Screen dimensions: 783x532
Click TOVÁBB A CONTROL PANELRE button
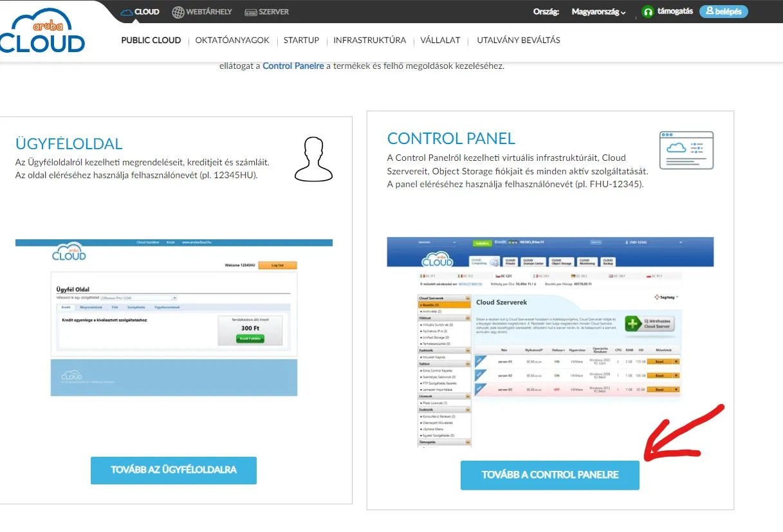(550, 475)
